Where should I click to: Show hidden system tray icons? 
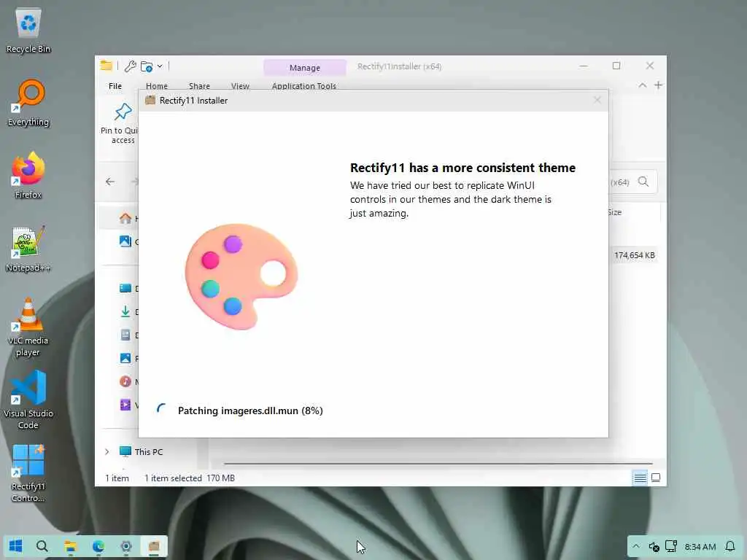coord(636,546)
